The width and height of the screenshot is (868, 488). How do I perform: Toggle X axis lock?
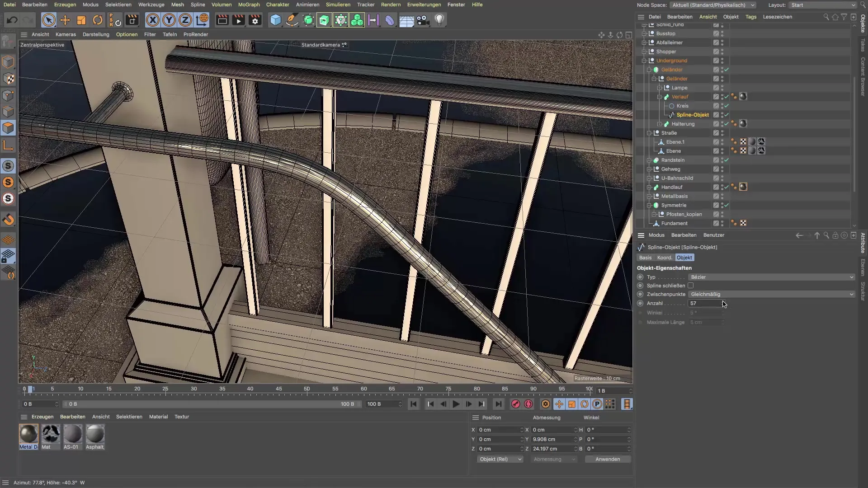153,20
